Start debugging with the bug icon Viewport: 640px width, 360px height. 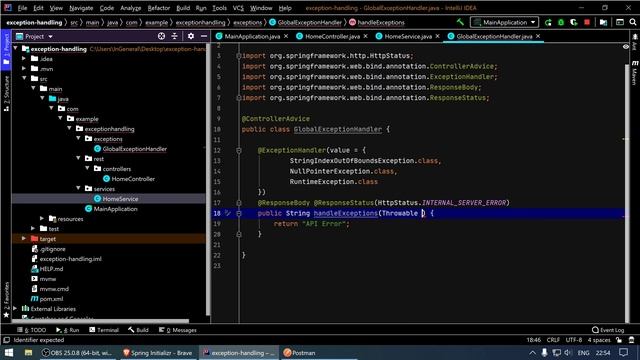pos(561,22)
